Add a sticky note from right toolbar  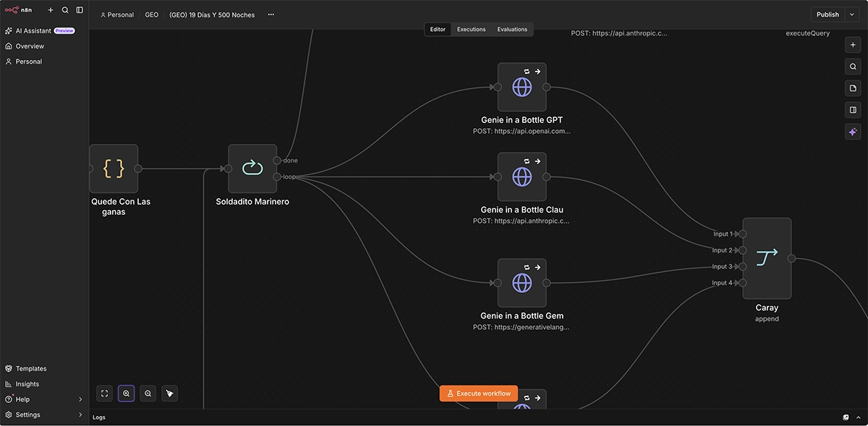click(853, 88)
